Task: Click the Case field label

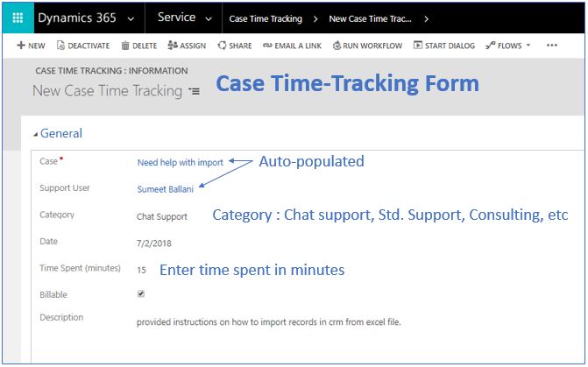Action: tap(48, 161)
